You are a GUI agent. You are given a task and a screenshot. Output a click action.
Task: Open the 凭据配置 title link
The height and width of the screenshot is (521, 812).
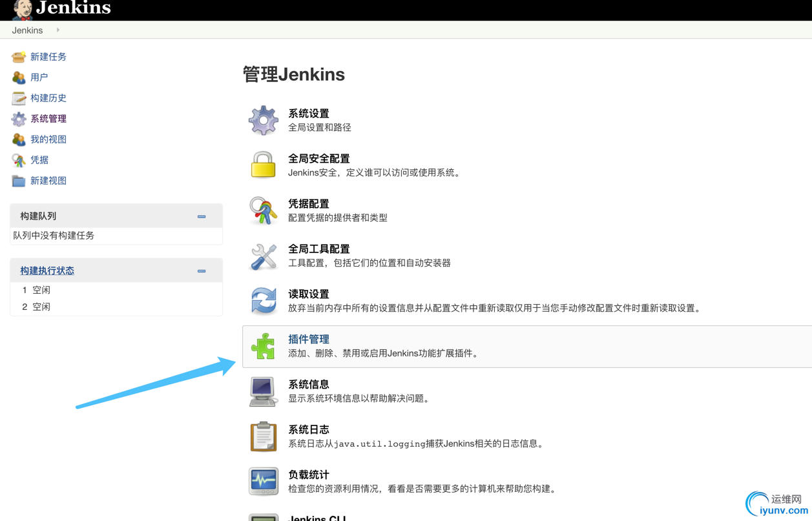coord(309,204)
